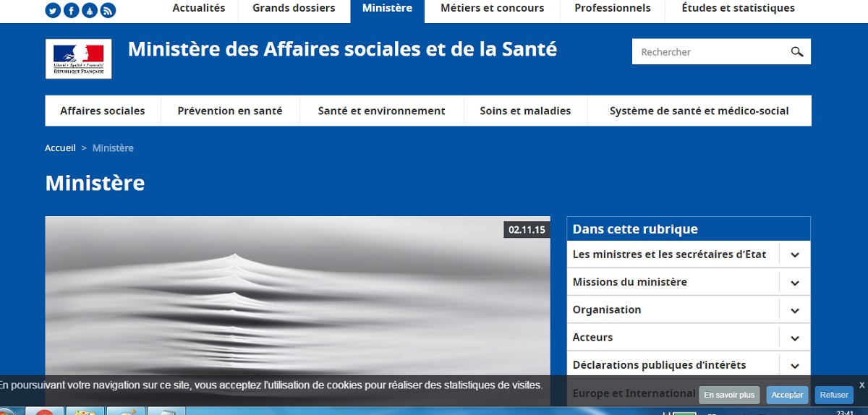868x415 pixels.
Task: Open the RSS feed icon
Action: (109, 10)
